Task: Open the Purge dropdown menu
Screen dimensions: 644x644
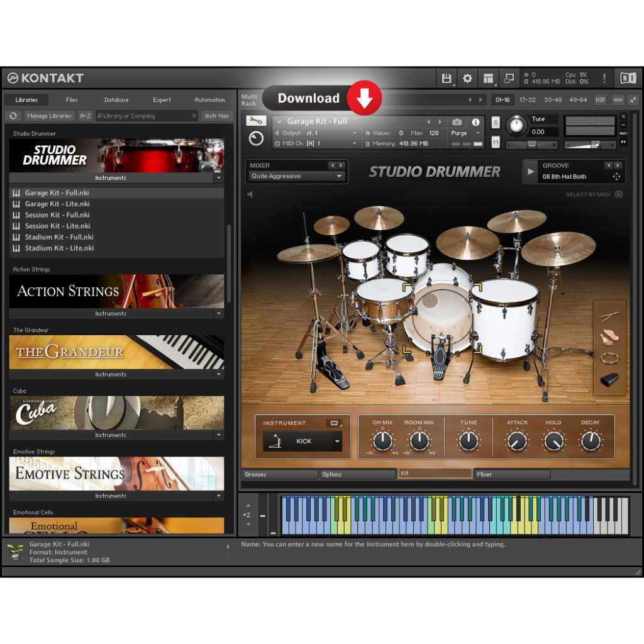Action: tap(465, 133)
